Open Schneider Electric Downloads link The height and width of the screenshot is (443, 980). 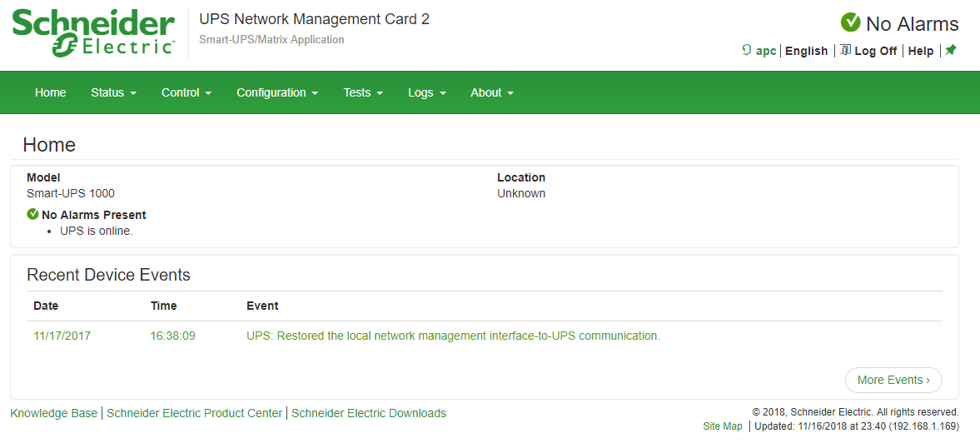coord(369,413)
